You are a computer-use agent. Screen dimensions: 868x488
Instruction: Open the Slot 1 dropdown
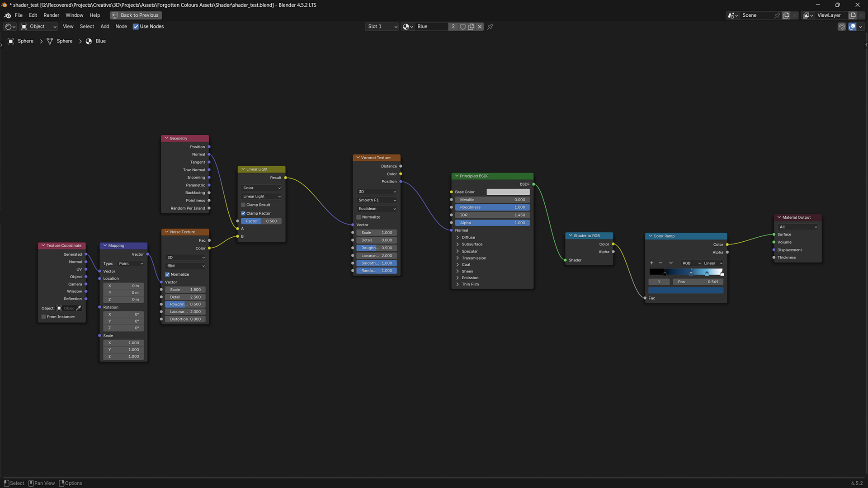click(x=382, y=27)
